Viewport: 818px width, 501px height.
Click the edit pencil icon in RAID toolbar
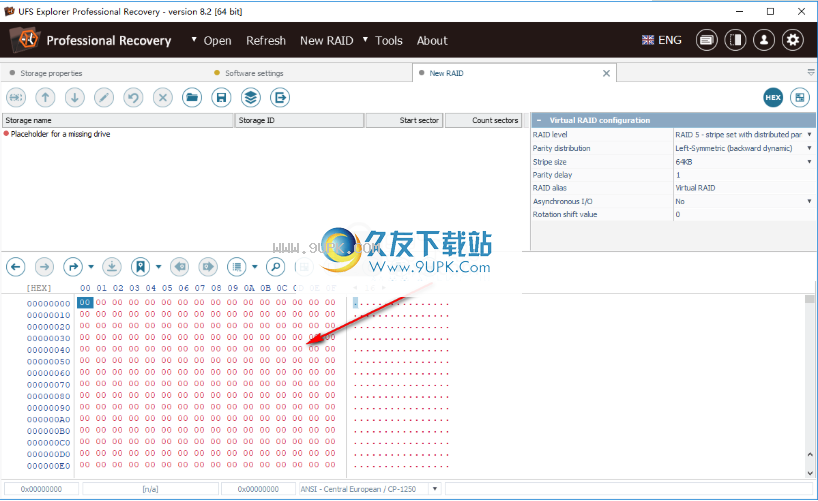(x=104, y=98)
